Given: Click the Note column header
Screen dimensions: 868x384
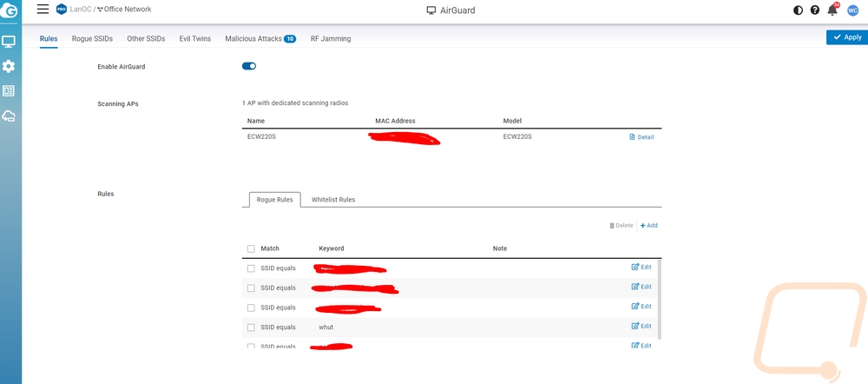Looking at the screenshot, I should 500,248.
